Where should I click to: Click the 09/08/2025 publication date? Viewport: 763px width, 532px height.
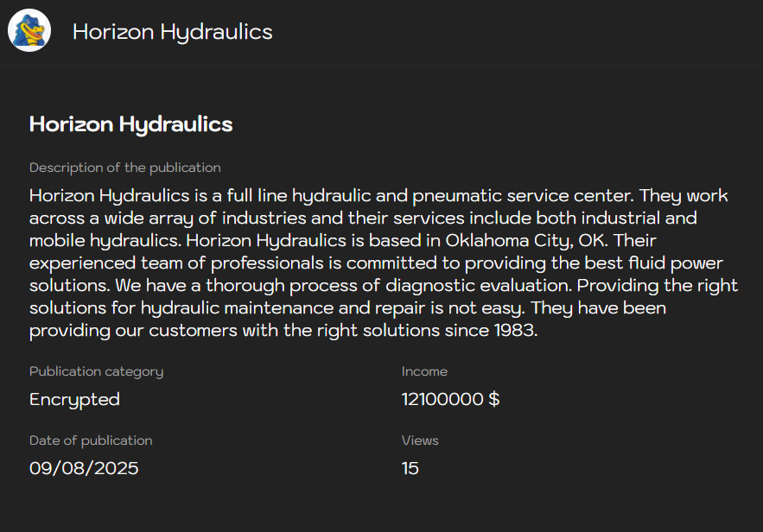click(x=84, y=469)
